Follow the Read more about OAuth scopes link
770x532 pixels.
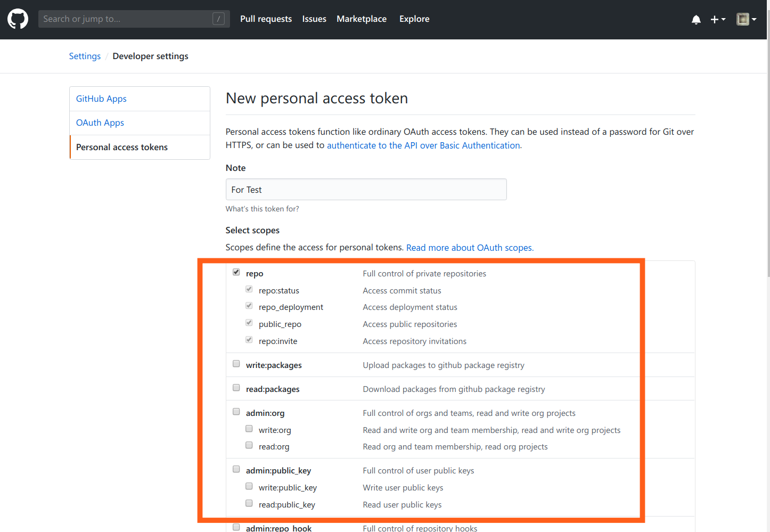tap(470, 248)
